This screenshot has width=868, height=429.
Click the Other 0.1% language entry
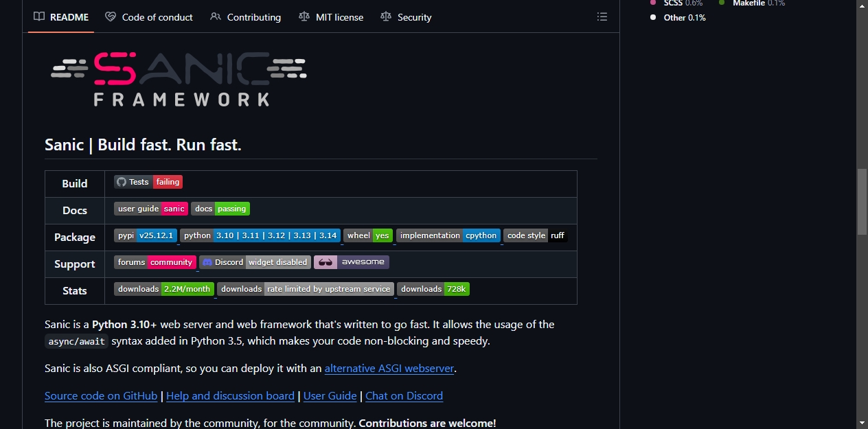678,18
